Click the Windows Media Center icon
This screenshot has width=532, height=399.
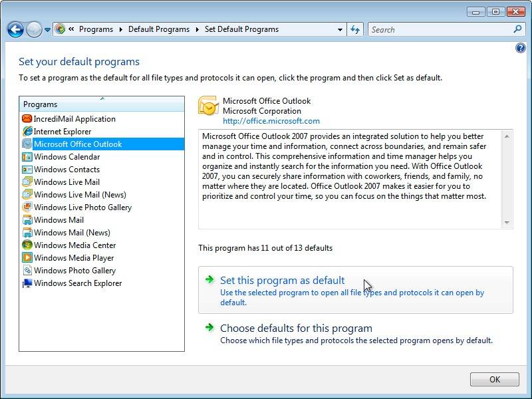27,245
